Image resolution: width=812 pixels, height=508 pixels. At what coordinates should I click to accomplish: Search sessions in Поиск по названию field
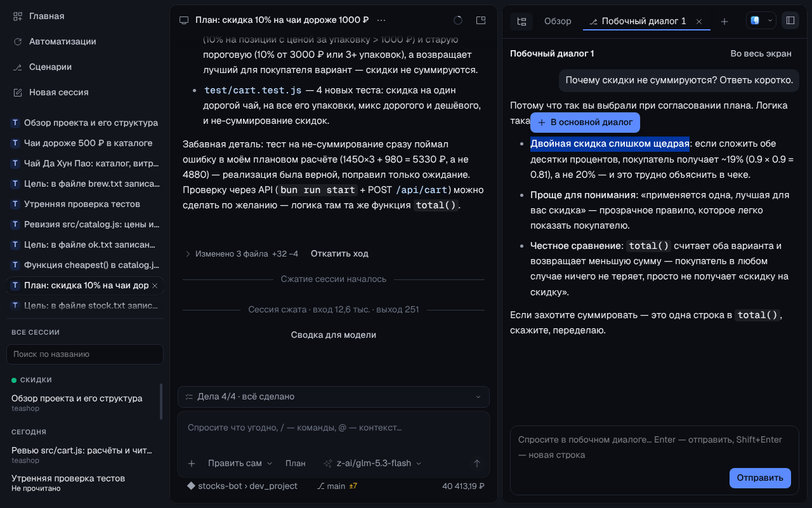pos(85,354)
